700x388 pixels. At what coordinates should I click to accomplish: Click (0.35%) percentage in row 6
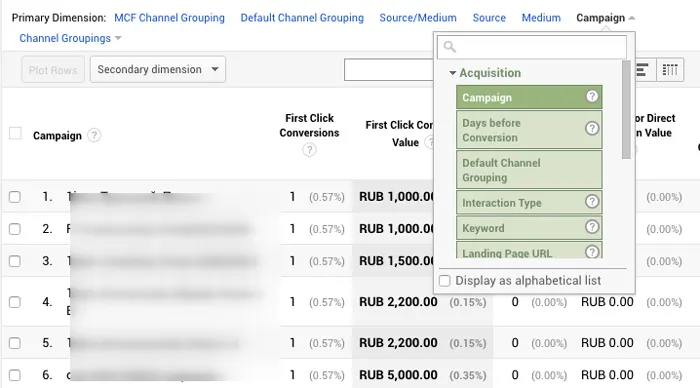[x=468, y=375]
